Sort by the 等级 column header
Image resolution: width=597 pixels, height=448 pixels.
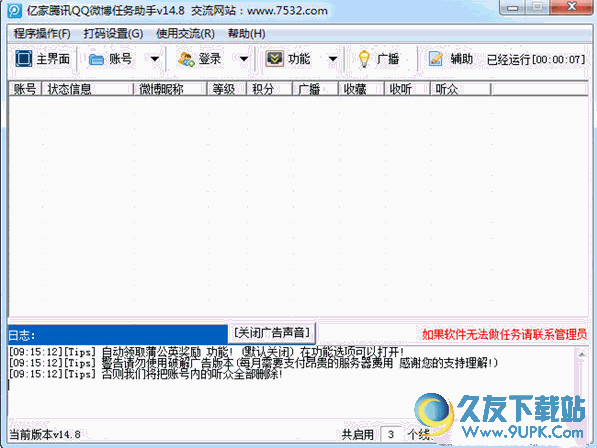click(x=227, y=89)
